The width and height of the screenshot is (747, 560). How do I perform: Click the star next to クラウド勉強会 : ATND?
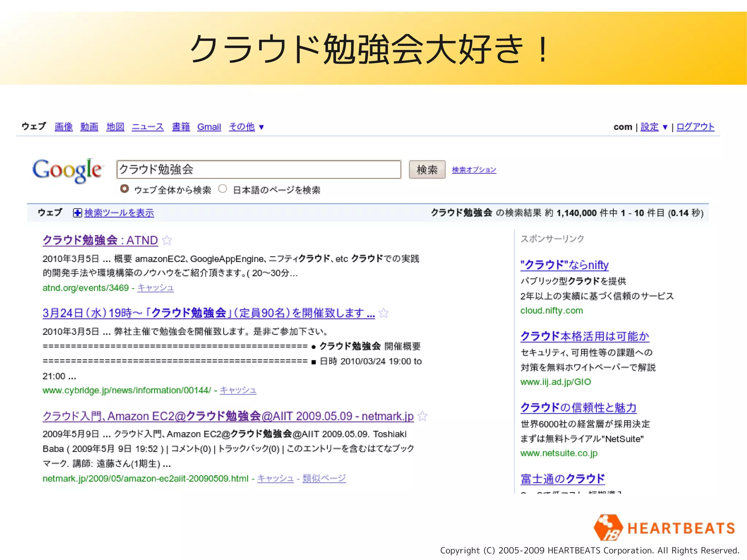point(167,240)
